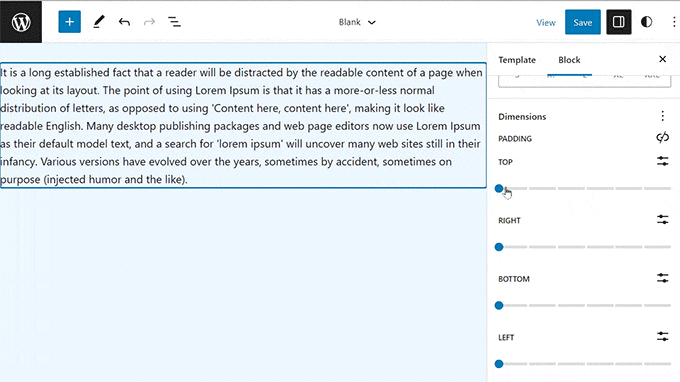Switch to the Block tab
Image resolution: width=680 pixels, height=382 pixels.
pos(569,60)
